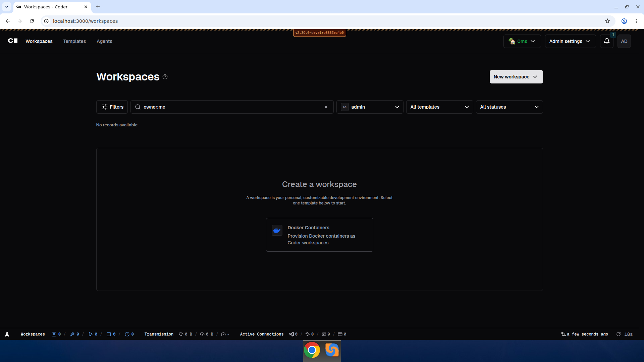Click the New workspace button
Screen dimensions: 644x362
[516, 77]
